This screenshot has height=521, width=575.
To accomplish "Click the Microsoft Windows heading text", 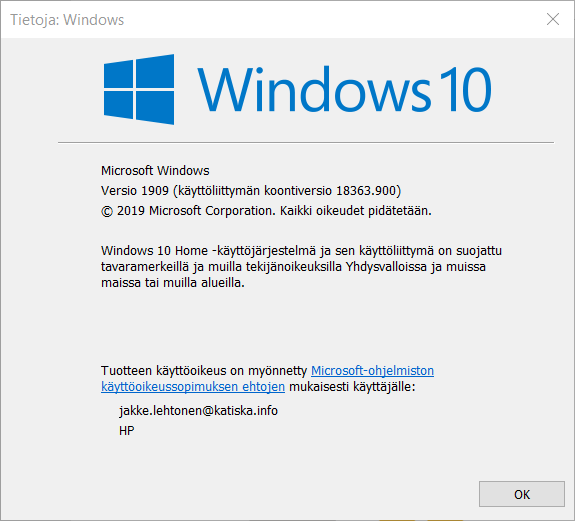I will click(x=155, y=170).
